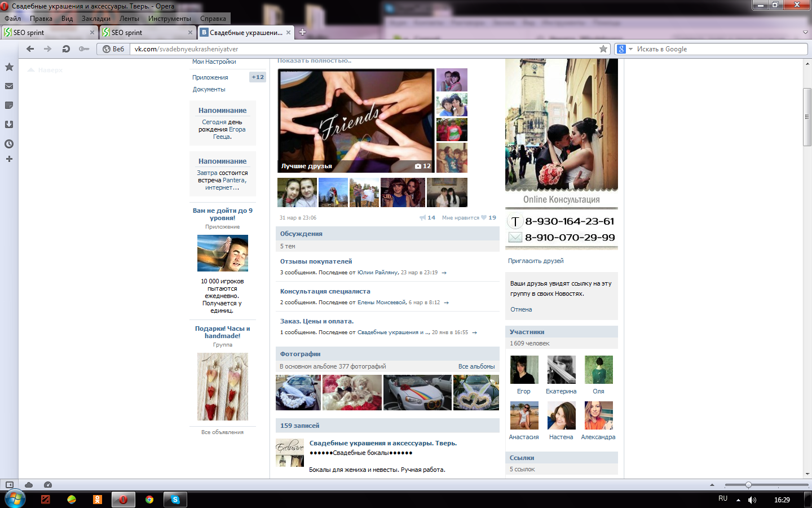This screenshot has height=508, width=812.
Task: Click the zoom slider handle in status bar
Action: click(x=748, y=485)
